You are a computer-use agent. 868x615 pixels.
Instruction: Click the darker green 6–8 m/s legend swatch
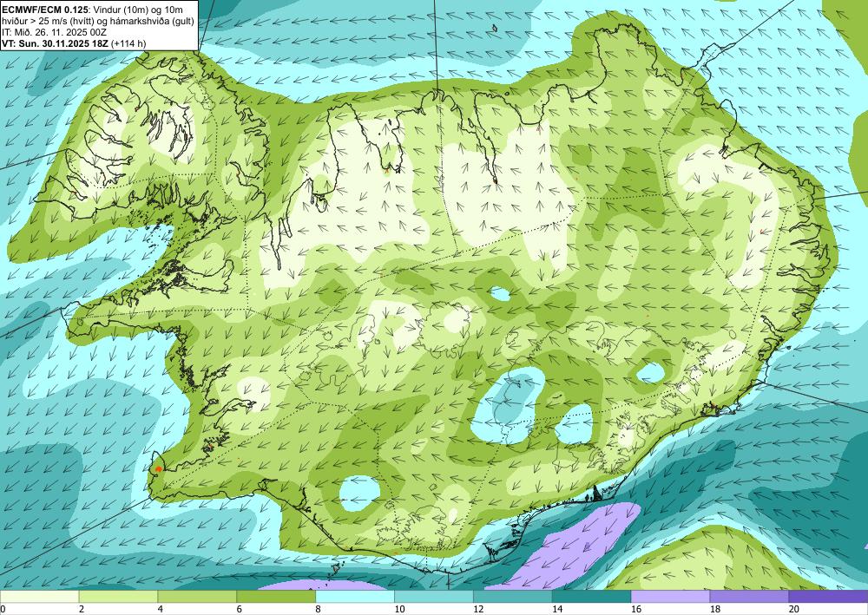[276, 597]
